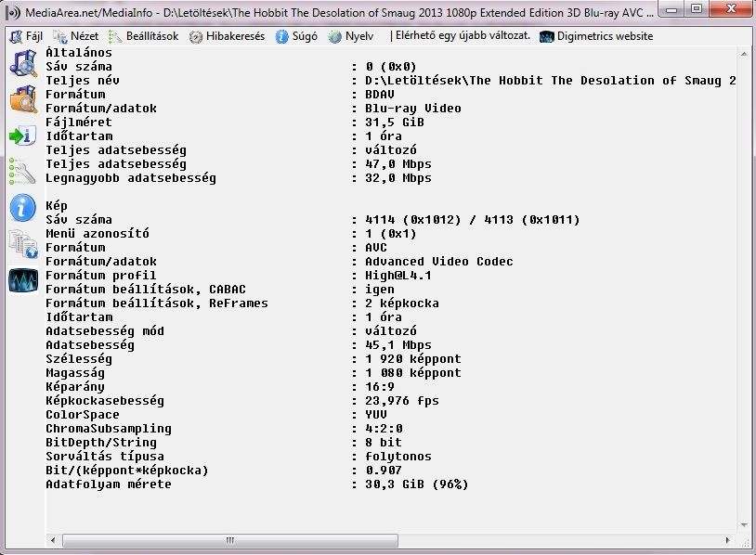Select the '4:2:0' chroma subsampling value

point(384,429)
